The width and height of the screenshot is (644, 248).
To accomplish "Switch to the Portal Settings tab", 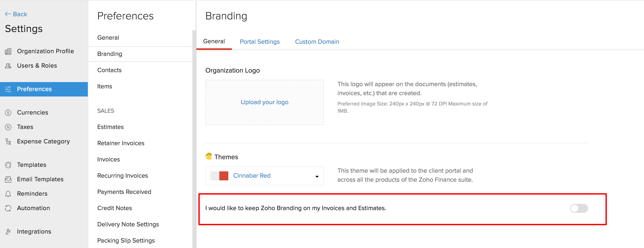I will tap(259, 41).
